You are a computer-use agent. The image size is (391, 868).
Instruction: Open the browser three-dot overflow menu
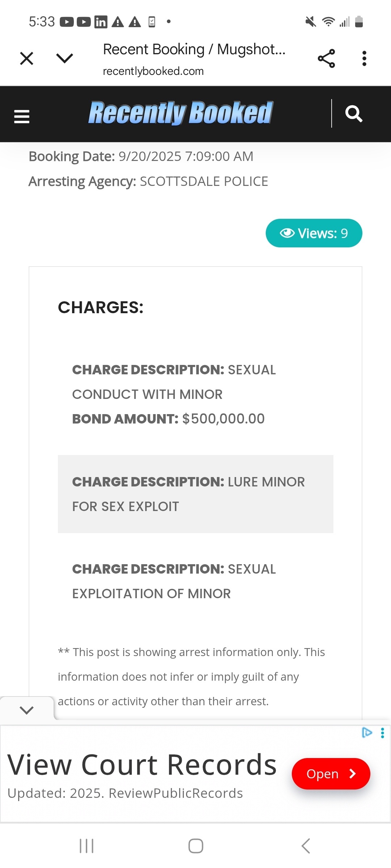[x=364, y=59]
